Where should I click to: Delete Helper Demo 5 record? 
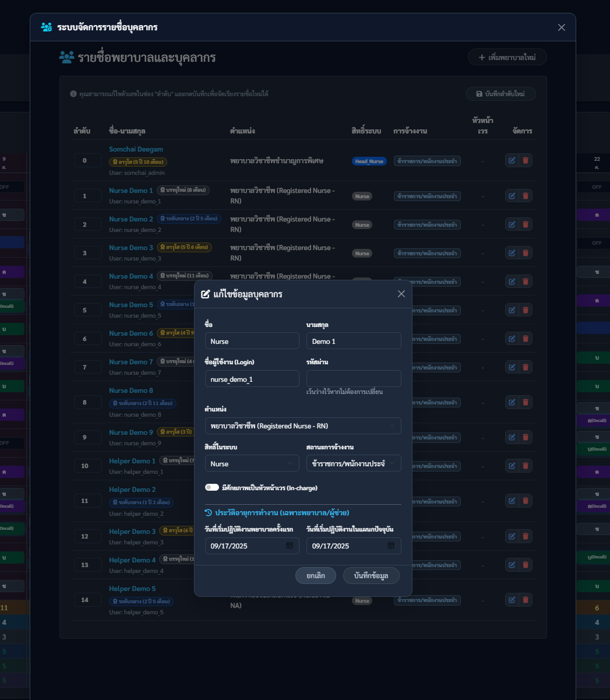coord(526,600)
